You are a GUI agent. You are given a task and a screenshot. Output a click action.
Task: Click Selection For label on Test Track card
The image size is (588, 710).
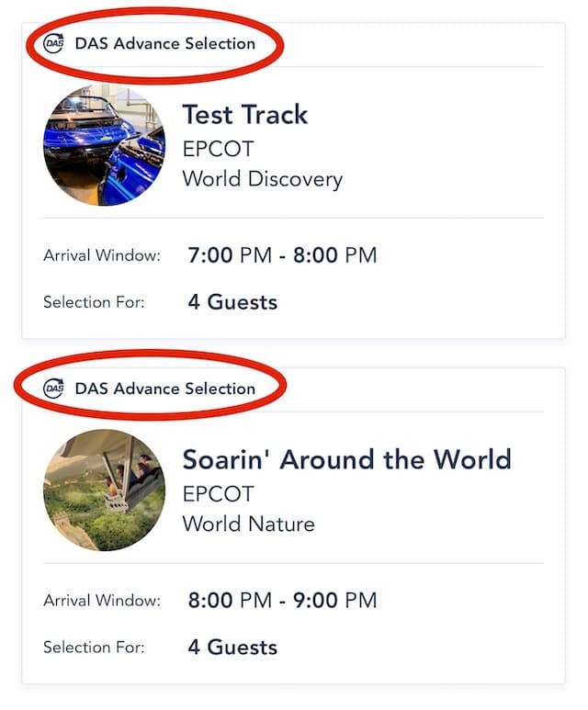click(94, 302)
